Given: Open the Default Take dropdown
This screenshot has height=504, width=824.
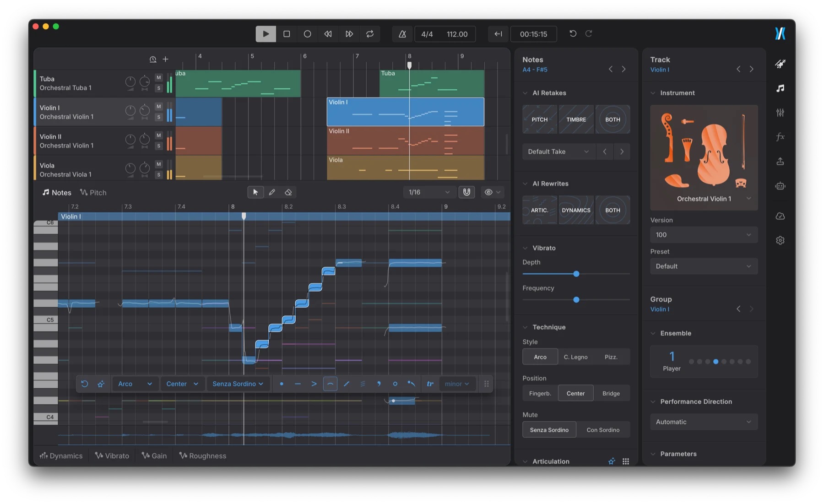Looking at the screenshot, I should [558, 152].
